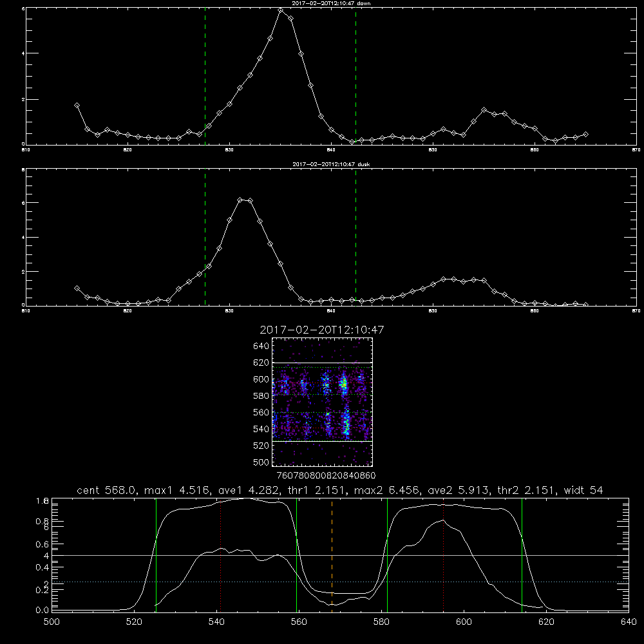Click the 'thr2 2.151' value in stats line
This screenshot has width=644, height=644.
tap(526, 490)
